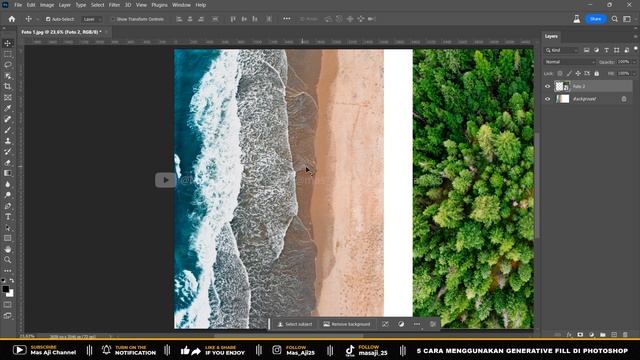Screen dimensions: 640x360
Task: Hide the Background layer
Action: (547, 99)
